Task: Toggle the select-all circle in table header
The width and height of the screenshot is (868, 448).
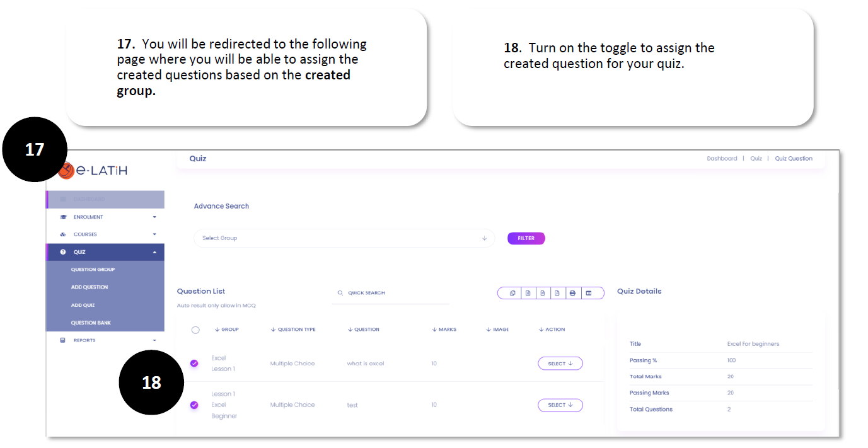Action: 195,330
